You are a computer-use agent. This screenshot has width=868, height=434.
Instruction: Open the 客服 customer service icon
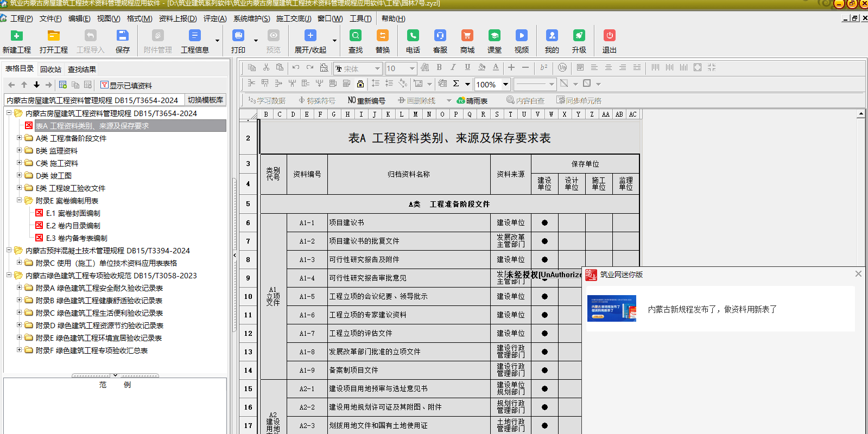440,41
